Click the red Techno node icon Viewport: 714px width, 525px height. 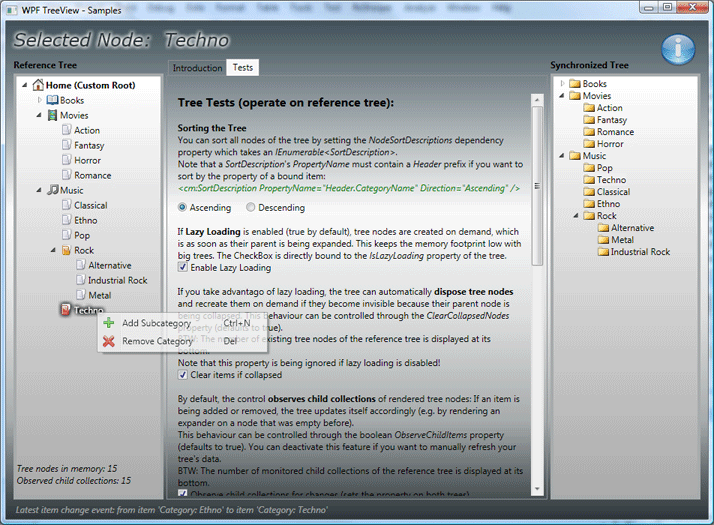(66, 310)
